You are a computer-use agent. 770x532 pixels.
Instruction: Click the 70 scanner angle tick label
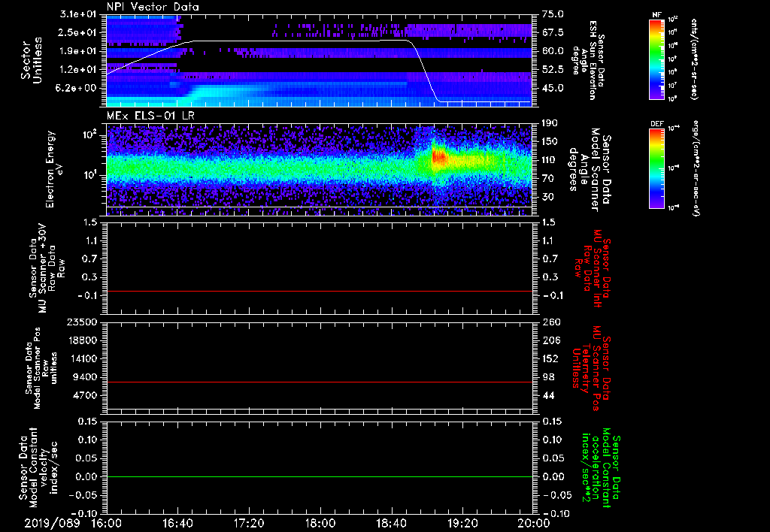coord(547,179)
